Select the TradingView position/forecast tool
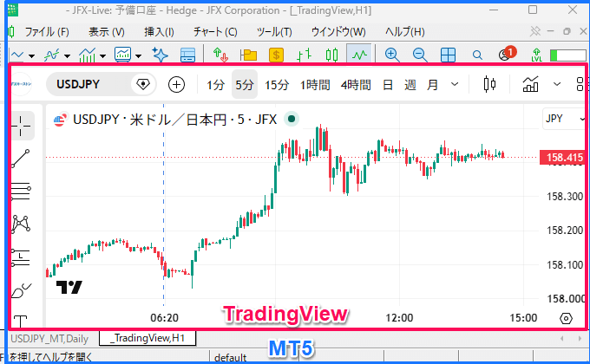This screenshot has width=590, height=364. pyautogui.click(x=21, y=257)
